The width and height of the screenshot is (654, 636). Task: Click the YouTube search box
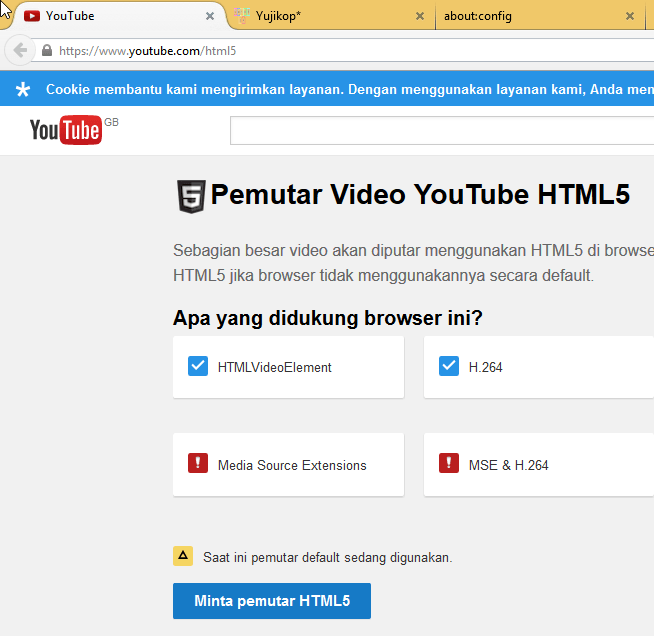tap(442, 131)
